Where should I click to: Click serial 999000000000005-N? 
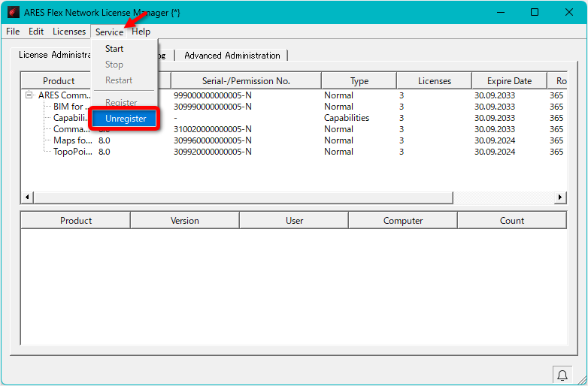point(212,95)
